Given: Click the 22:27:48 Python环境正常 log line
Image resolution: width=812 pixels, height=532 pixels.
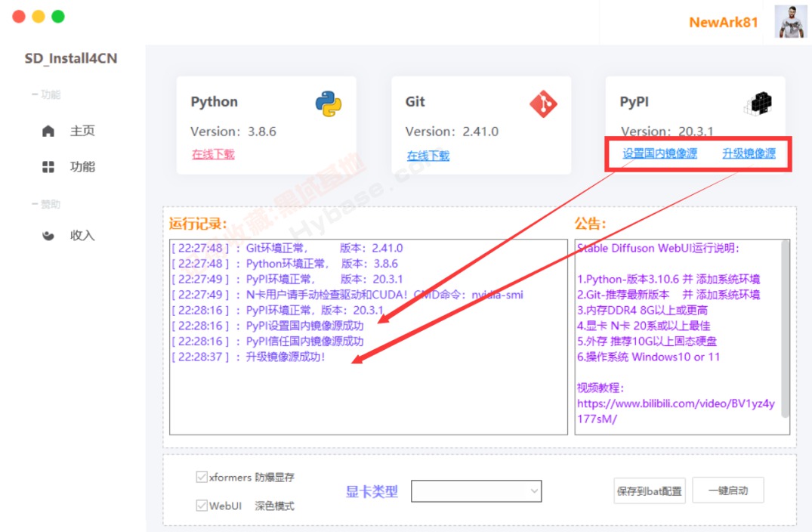Looking at the screenshot, I should pos(285,264).
